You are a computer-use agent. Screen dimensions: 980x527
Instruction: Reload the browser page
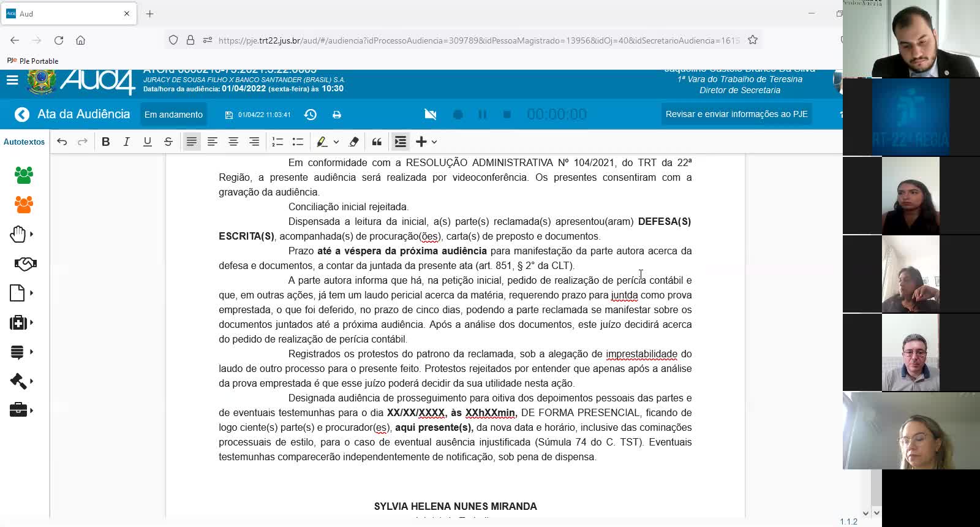(x=59, y=40)
